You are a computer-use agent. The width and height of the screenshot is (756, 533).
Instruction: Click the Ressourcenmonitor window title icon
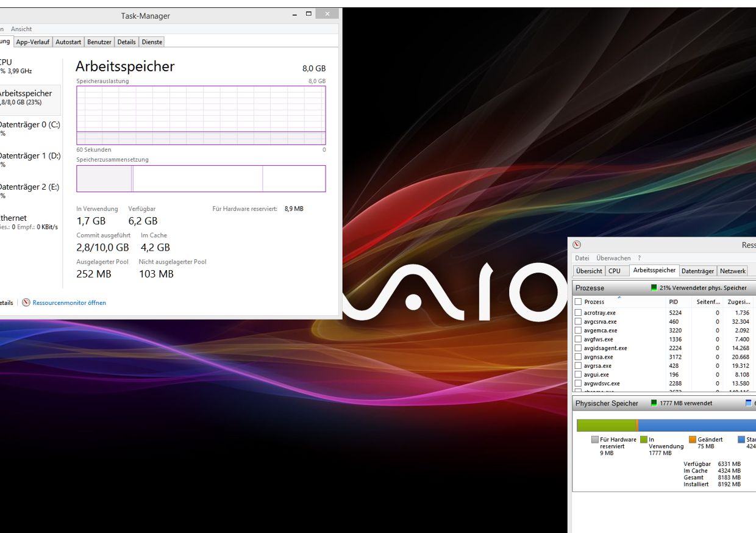[577, 245]
